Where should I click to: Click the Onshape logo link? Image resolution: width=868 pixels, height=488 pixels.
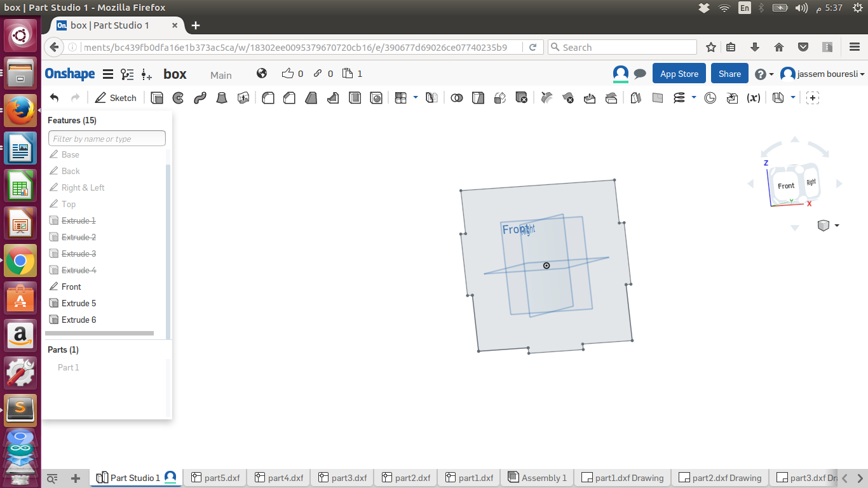(70, 74)
